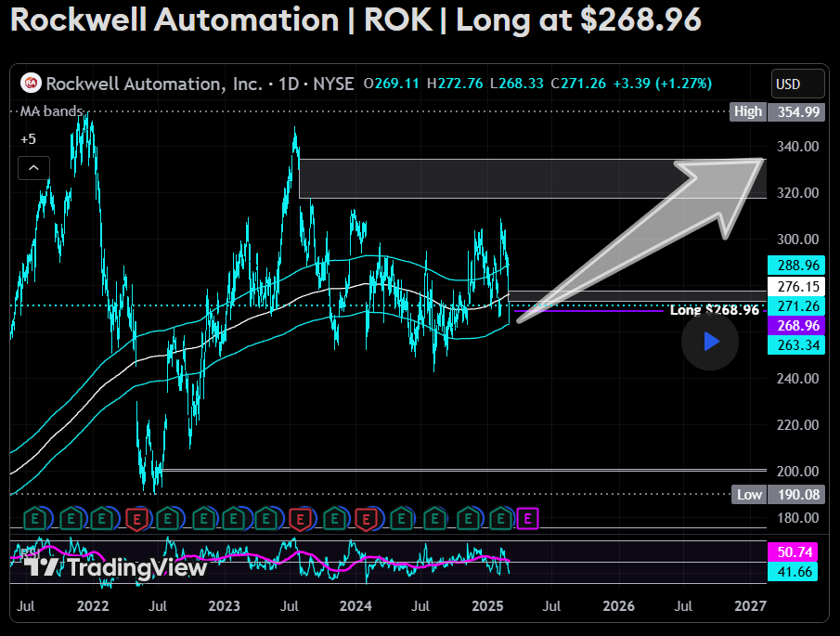
Task: Click 2024 on the time axis
Action: pyautogui.click(x=355, y=606)
